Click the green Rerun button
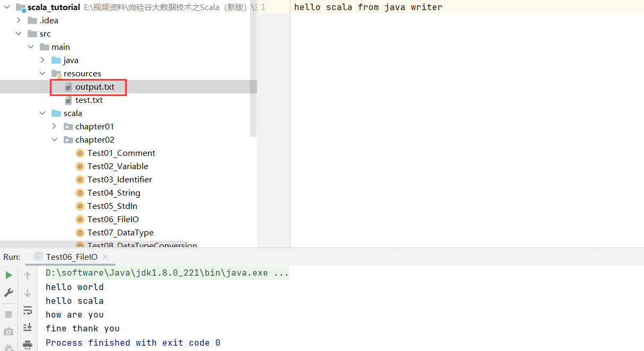The width and height of the screenshot is (644, 351). [8, 275]
